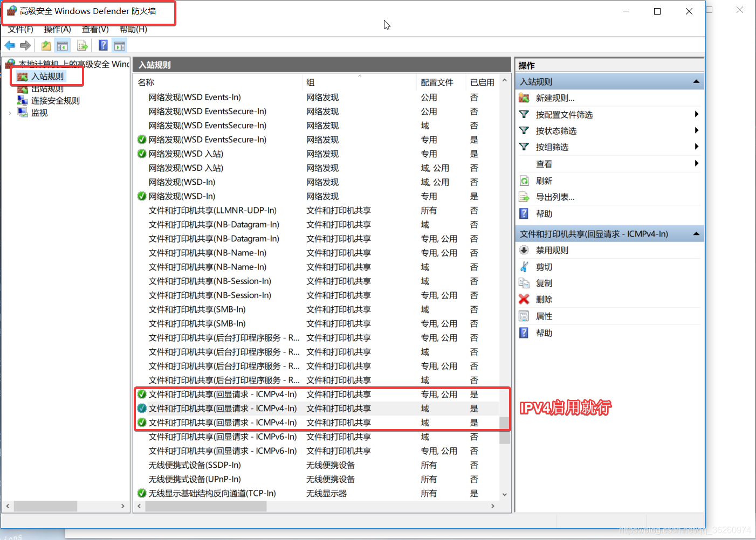Image resolution: width=756 pixels, height=540 pixels.
Task: Click green check on 网络发现(WSD 入站) 专用 rule
Action: click(142, 154)
